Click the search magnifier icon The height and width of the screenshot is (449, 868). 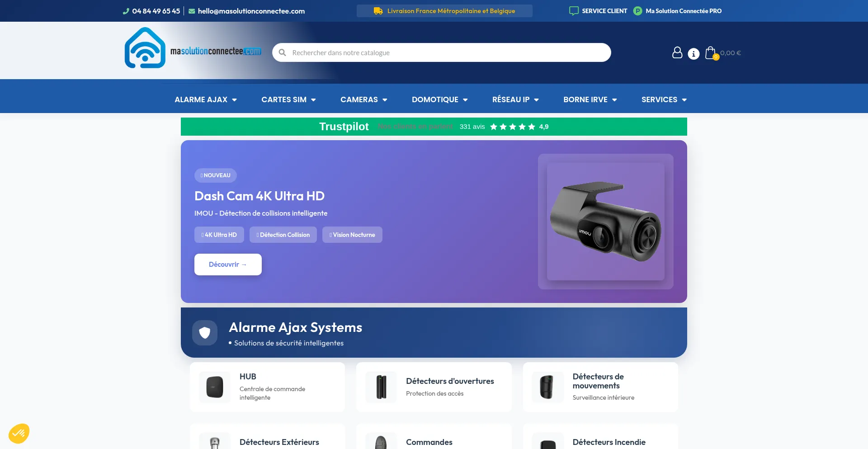[283, 53]
